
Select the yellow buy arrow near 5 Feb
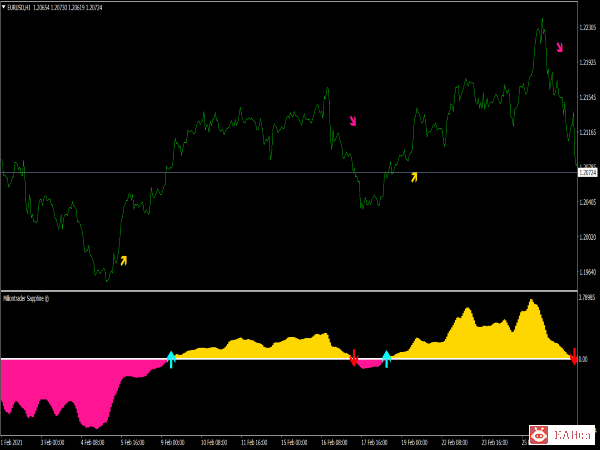click(x=124, y=261)
